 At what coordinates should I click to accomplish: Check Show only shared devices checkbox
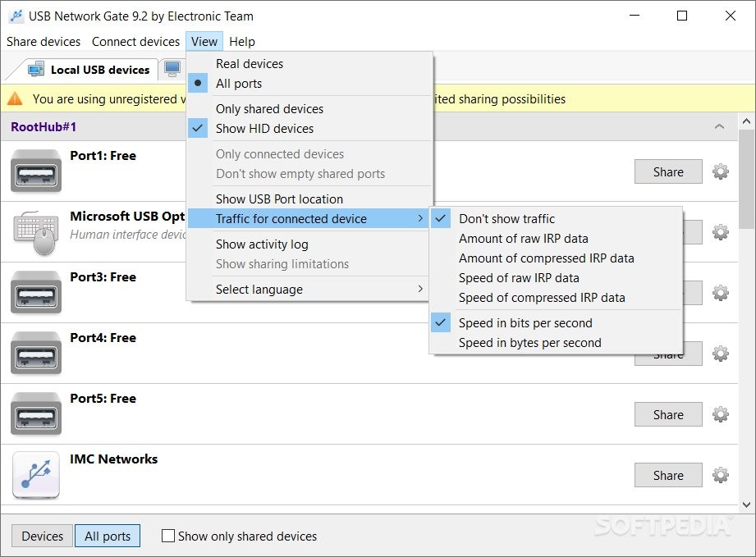[167, 536]
